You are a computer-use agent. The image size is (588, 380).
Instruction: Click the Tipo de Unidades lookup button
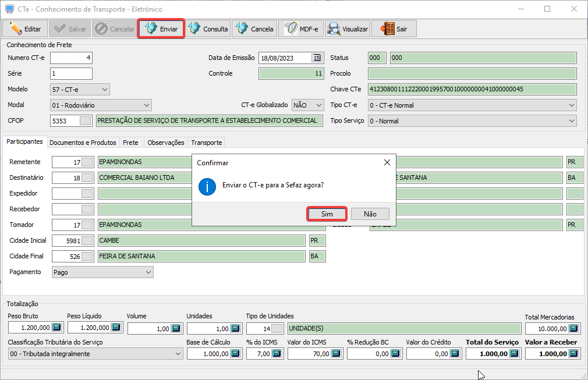(277, 329)
